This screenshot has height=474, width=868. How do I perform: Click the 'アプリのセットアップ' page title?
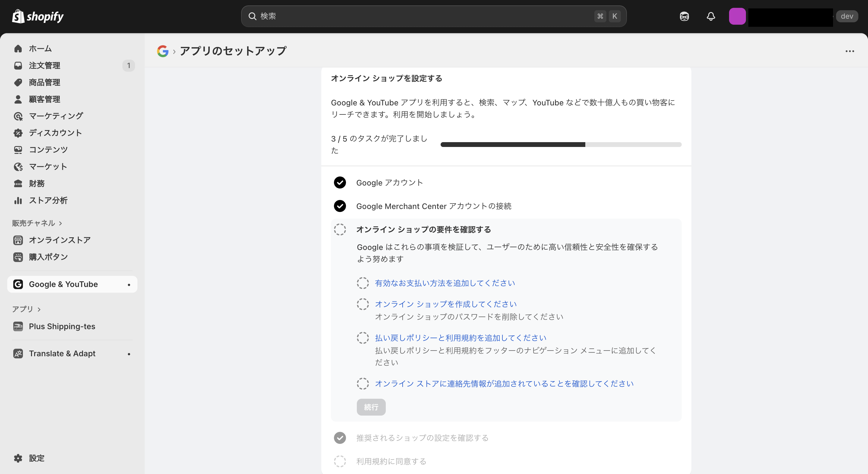233,51
